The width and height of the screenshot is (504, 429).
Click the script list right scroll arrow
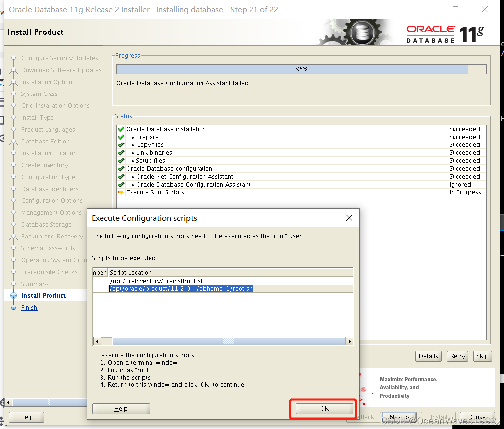pos(350,341)
